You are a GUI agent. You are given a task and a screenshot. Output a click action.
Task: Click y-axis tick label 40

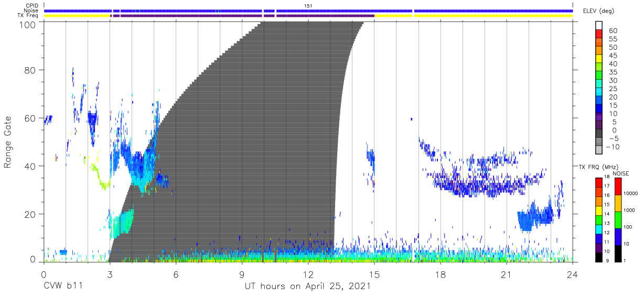tap(30, 166)
